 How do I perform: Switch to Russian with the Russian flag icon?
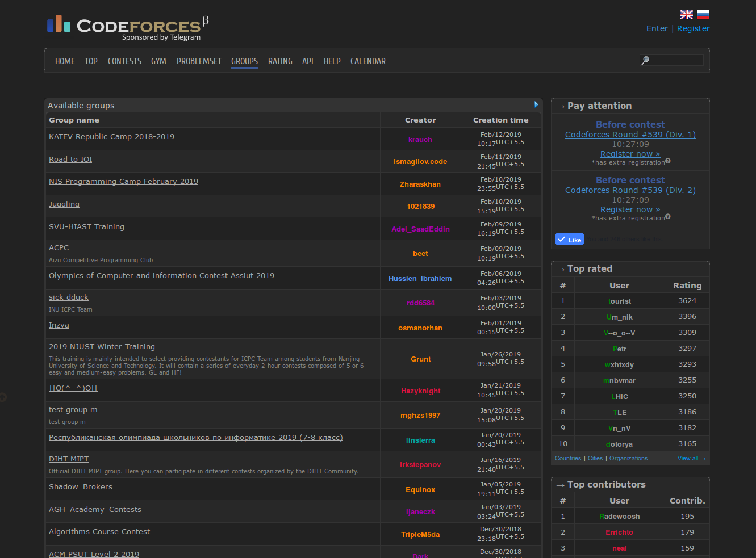pos(703,14)
